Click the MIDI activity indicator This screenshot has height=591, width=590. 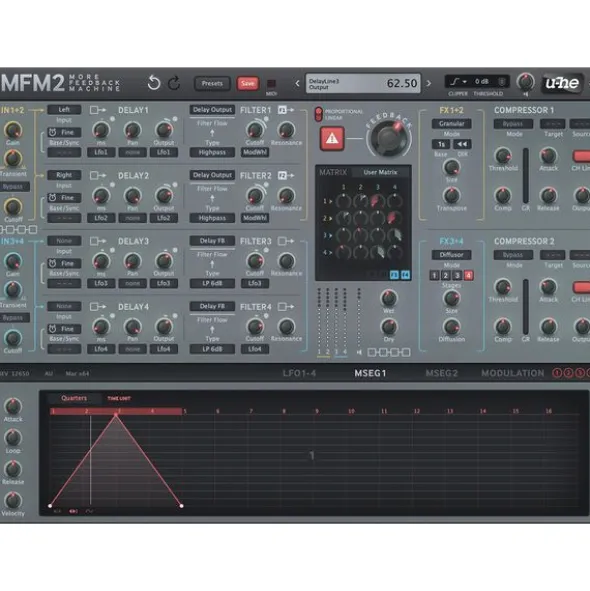271,83
